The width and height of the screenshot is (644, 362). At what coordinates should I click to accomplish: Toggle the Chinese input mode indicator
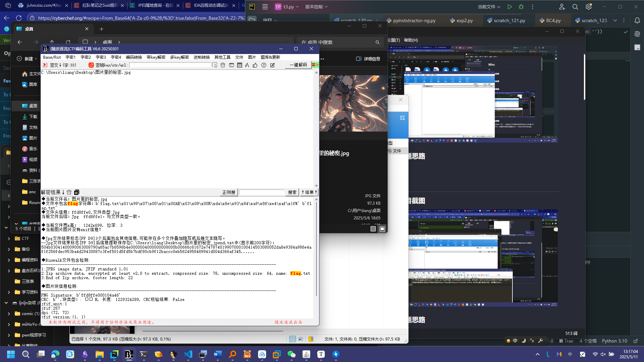click(x=570, y=354)
